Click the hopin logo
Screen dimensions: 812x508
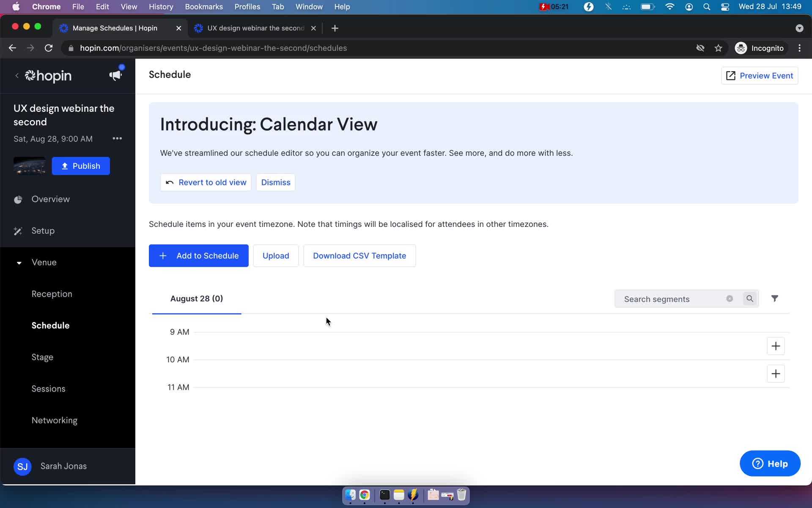tap(48, 76)
